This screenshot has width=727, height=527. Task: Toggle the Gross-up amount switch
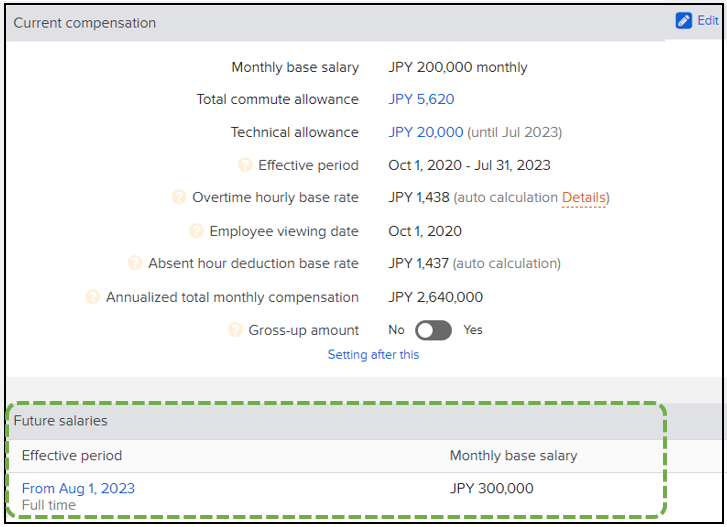(433, 330)
